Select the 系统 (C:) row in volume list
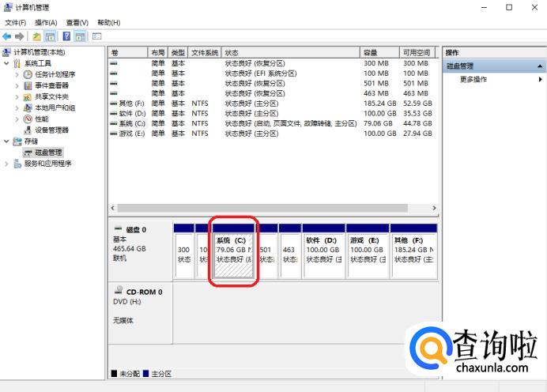Screen dimensions: 547x392 point(272,124)
